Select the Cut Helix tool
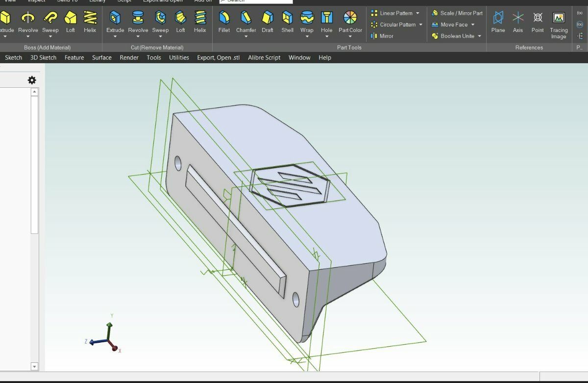Screen dimensions: 588x383 tap(200, 22)
